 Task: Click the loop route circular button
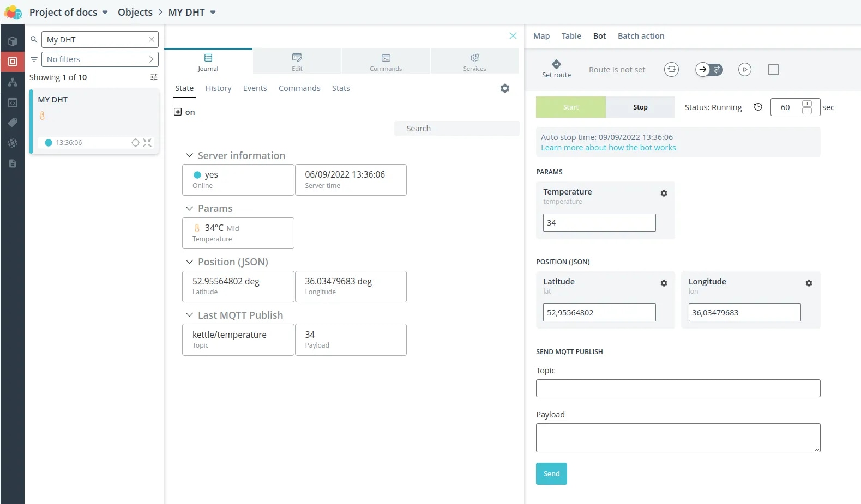coord(671,69)
